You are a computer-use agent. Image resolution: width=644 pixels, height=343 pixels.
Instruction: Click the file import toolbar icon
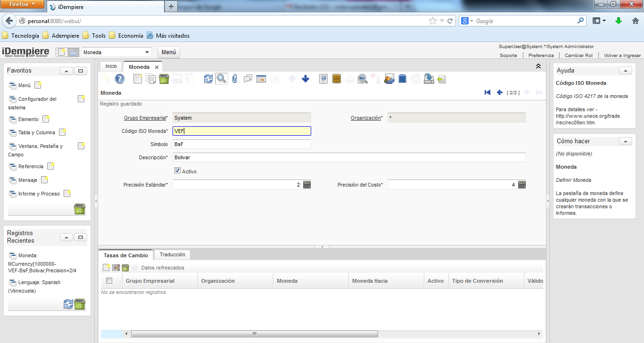click(442, 79)
